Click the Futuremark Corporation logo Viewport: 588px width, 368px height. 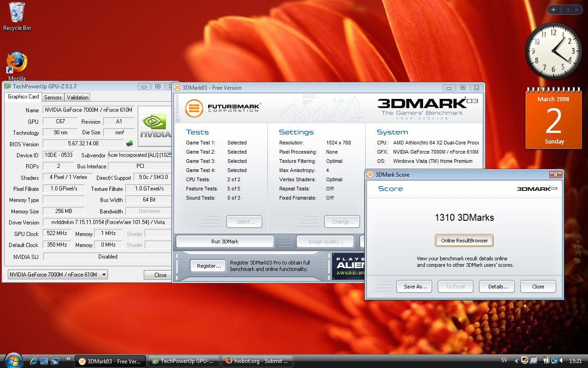tap(223, 108)
